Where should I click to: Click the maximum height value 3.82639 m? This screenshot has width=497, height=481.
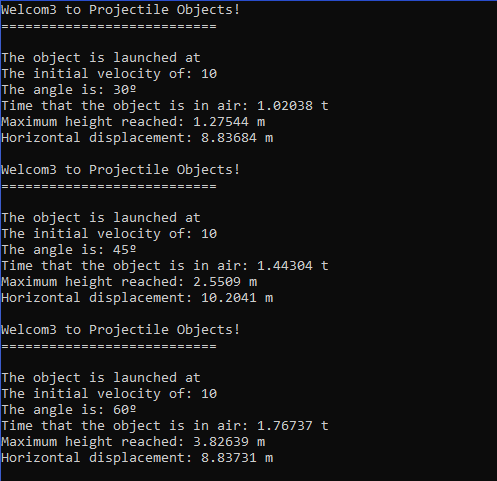point(229,442)
